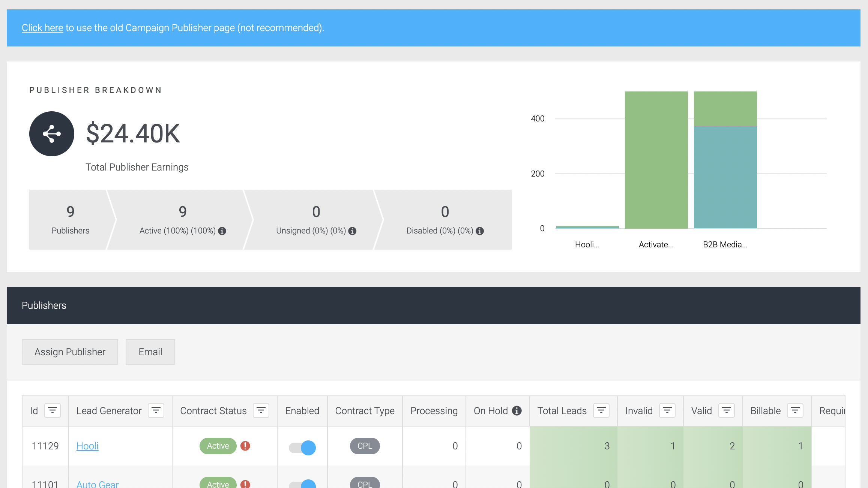
Task: Open the Valid column filter icon
Action: 727,410
